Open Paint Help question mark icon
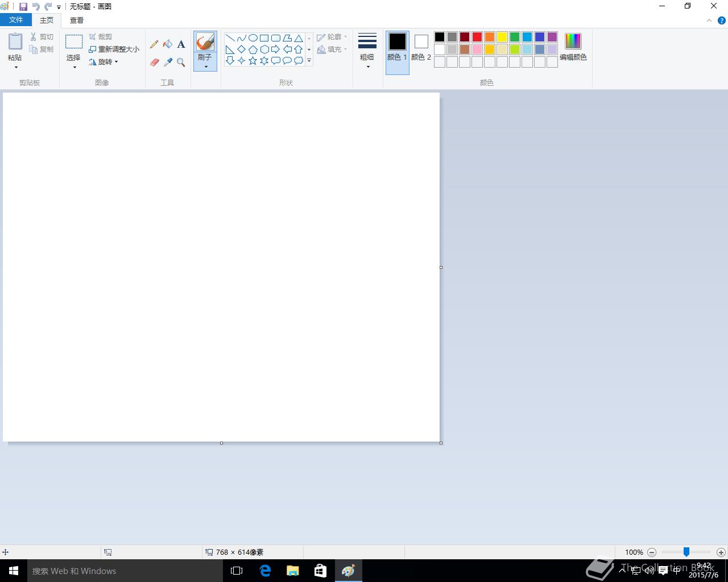Image resolution: width=728 pixels, height=582 pixels. coord(722,20)
